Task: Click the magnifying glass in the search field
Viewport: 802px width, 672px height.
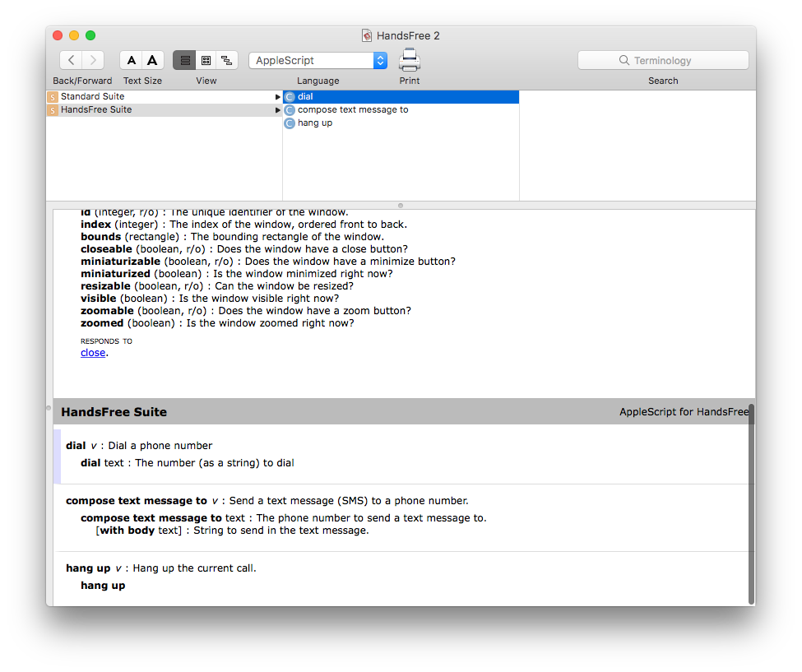Action: pos(624,60)
